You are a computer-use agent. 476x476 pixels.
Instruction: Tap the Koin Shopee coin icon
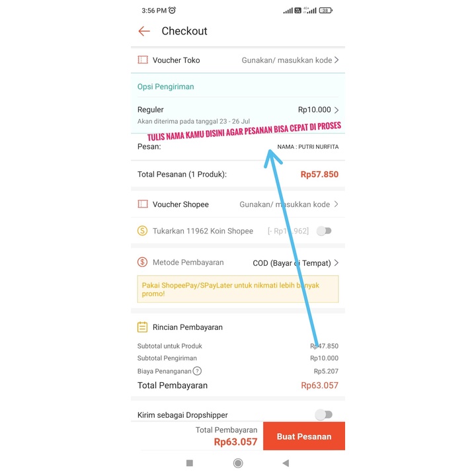coord(142,231)
